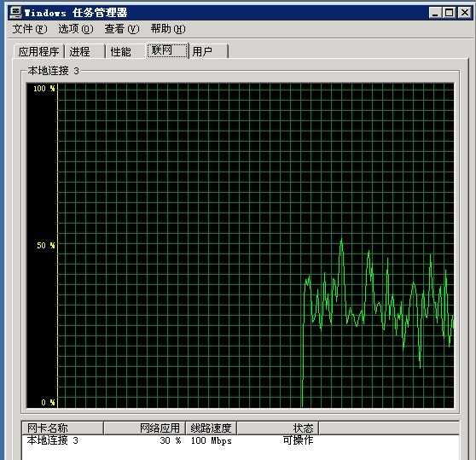The width and height of the screenshot is (476, 460).
Task: Switch to the 应用程序 tab
Action: [39, 51]
